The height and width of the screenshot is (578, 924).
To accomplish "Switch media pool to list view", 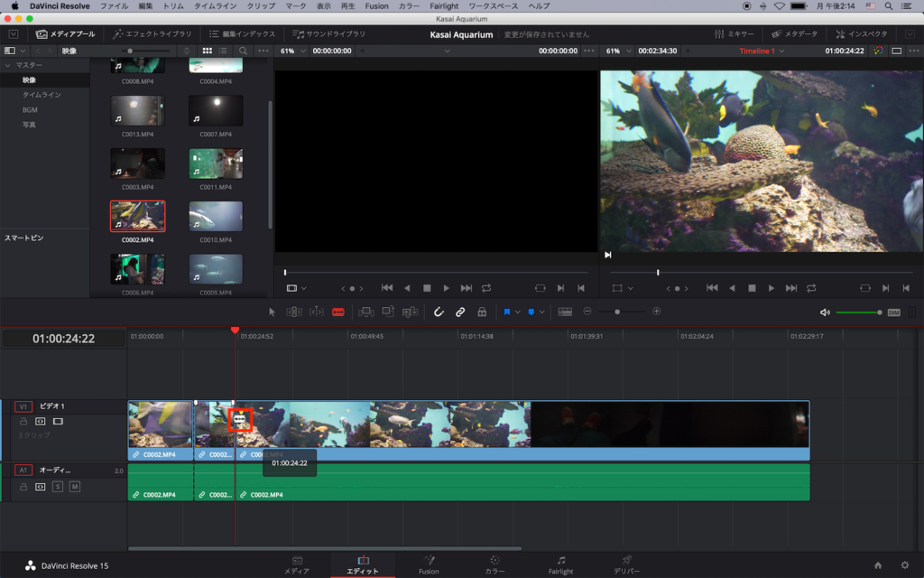I will 225,51.
